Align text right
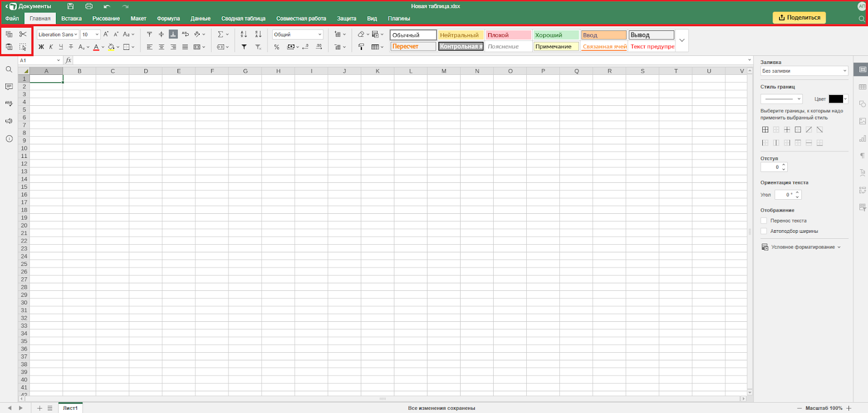Screen dimensions: 868x413 tap(173, 47)
